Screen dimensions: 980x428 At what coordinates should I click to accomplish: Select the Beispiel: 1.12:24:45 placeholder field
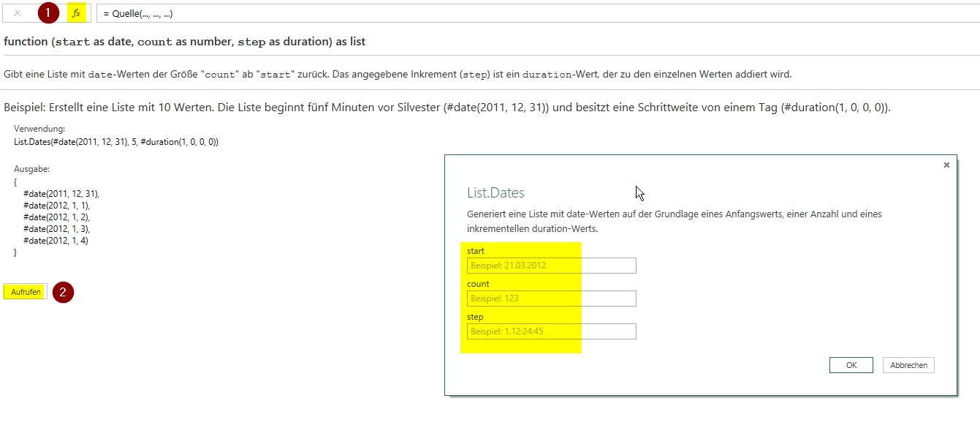coord(551,331)
